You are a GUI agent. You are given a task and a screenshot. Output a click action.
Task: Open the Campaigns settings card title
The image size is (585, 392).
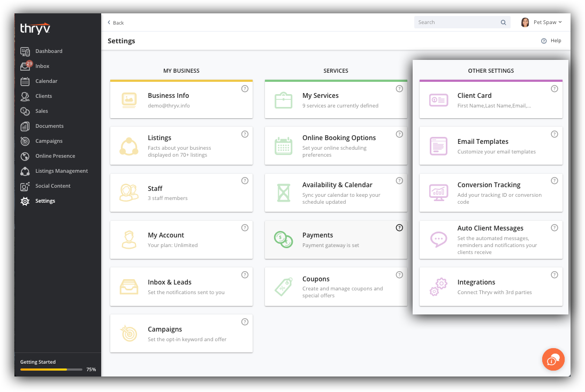165,329
